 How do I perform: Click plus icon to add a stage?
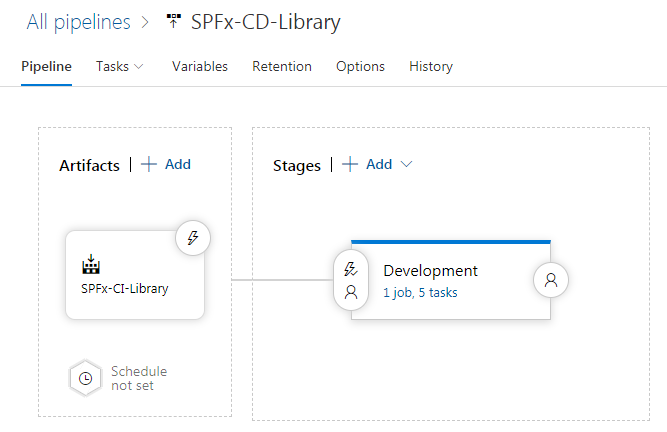click(350, 164)
